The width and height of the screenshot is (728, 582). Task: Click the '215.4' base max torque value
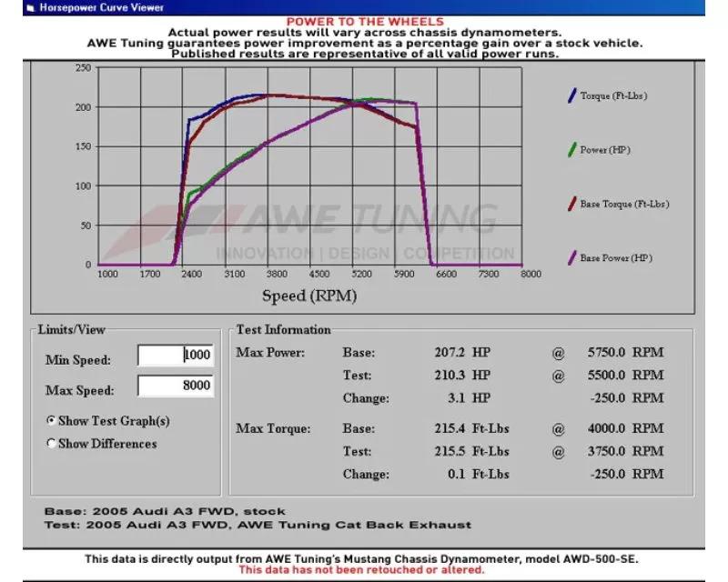click(x=450, y=428)
